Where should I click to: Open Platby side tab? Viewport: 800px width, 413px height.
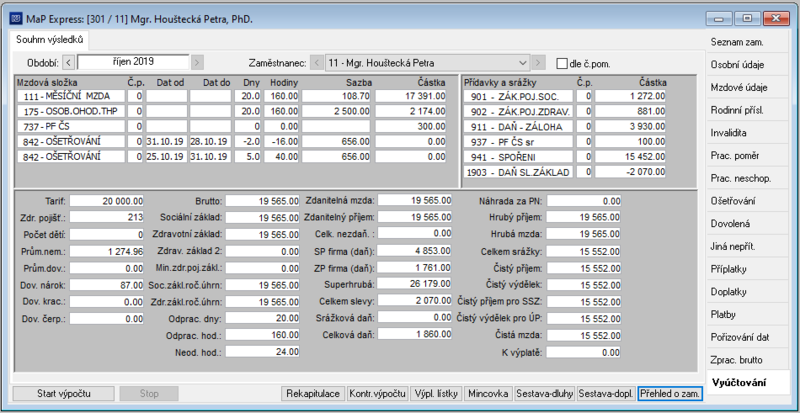[x=748, y=314]
